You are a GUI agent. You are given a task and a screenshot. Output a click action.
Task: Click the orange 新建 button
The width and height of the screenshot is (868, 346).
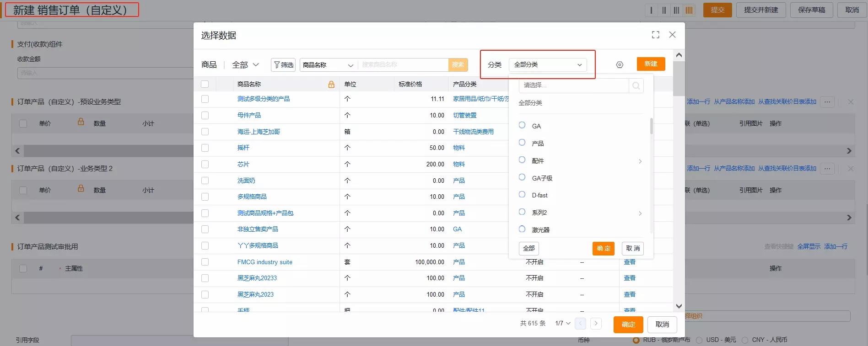[x=651, y=64]
